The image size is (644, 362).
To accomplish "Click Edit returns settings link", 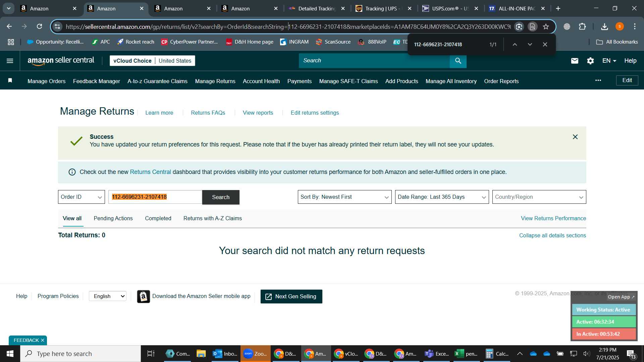I will point(315,113).
